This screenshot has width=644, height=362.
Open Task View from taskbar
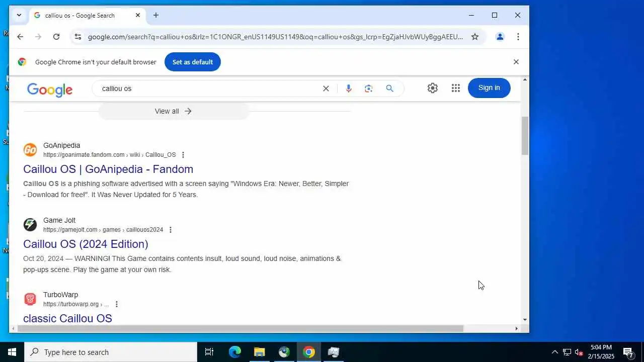point(209,352)
